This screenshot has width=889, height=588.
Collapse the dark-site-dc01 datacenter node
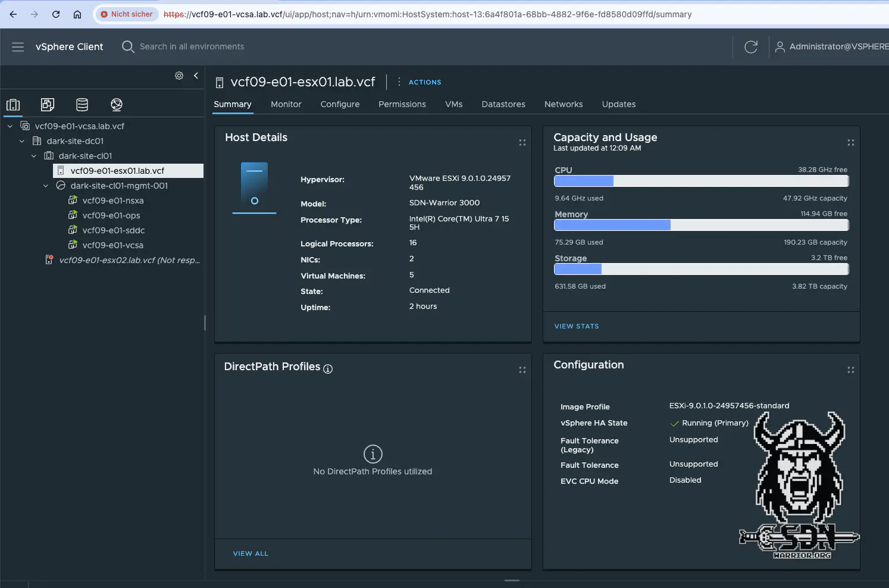point(22,140)
